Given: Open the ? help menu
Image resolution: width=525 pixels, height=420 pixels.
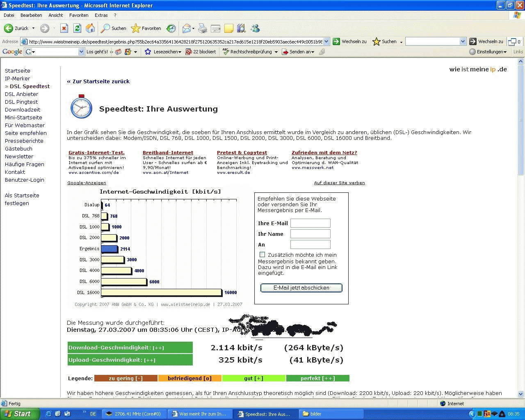Looking at the screenshot, I should 115,15.
